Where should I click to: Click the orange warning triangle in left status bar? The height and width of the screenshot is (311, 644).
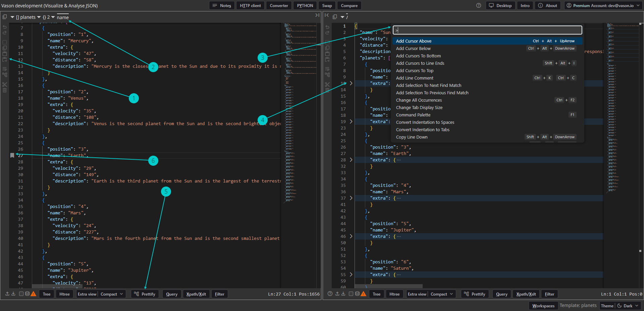tap(33, 294)
